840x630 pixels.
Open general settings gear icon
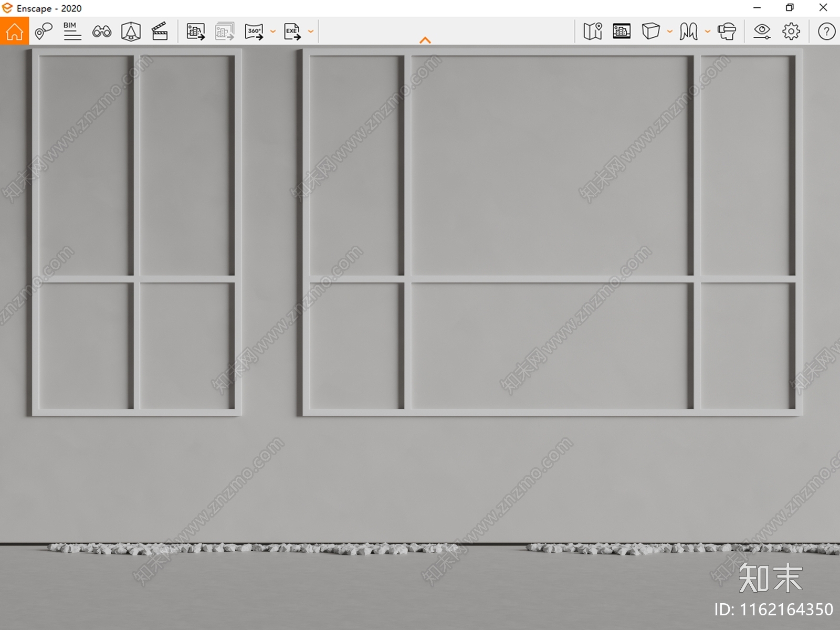pyautogui.click(x=791, y=31)
